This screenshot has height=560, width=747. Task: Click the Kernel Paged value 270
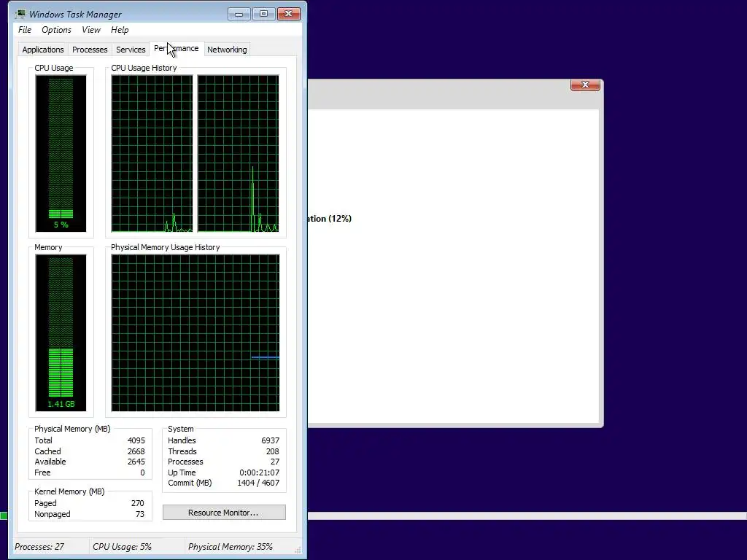(x=137, y=503)
